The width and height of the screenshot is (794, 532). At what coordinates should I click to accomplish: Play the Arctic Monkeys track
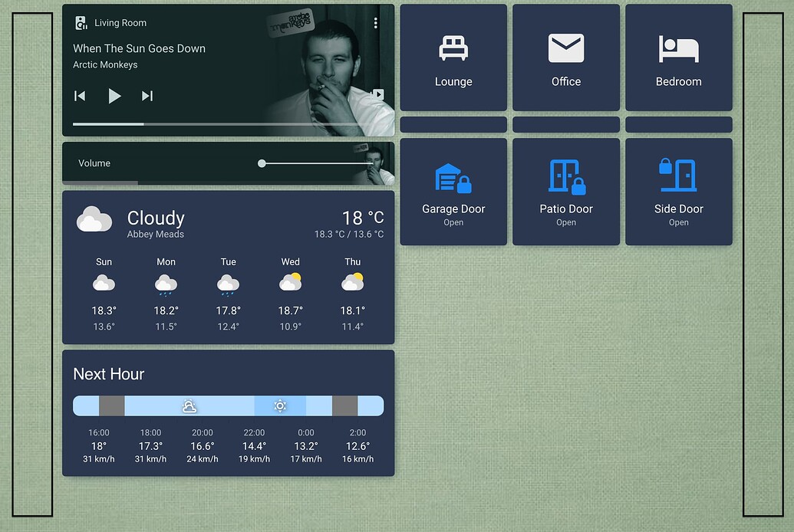(x=114, y=96)
